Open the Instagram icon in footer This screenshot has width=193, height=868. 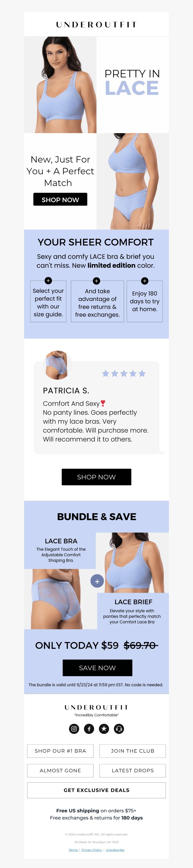tap(74, 729)
